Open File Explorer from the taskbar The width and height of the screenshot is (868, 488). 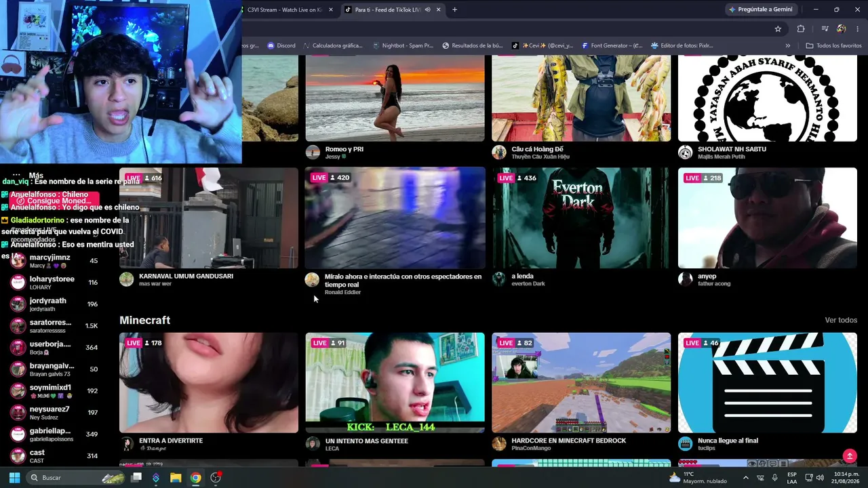coord(176,478)
